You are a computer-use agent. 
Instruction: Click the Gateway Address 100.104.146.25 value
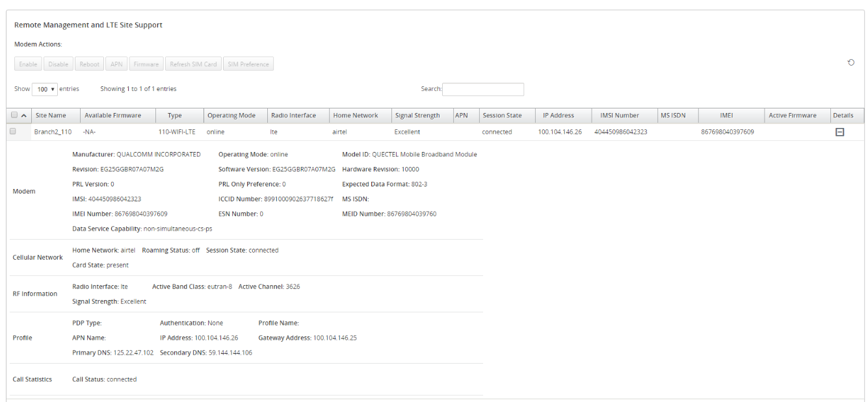pyautogui.click(x=335, y=338)
